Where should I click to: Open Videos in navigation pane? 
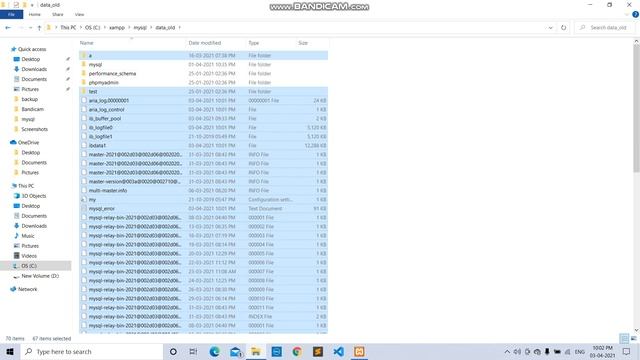29,256
